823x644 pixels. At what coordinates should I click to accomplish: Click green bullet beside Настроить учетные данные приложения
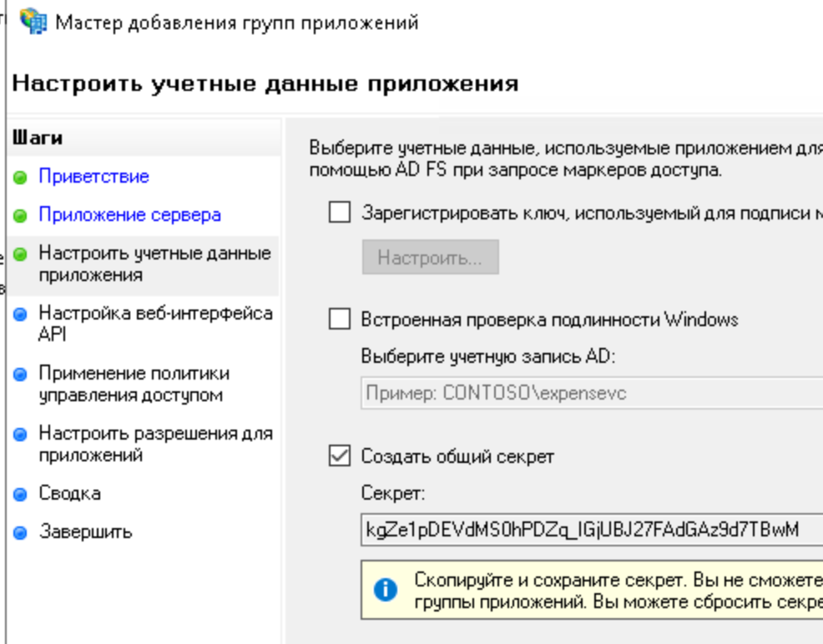(x=21, y=254)
